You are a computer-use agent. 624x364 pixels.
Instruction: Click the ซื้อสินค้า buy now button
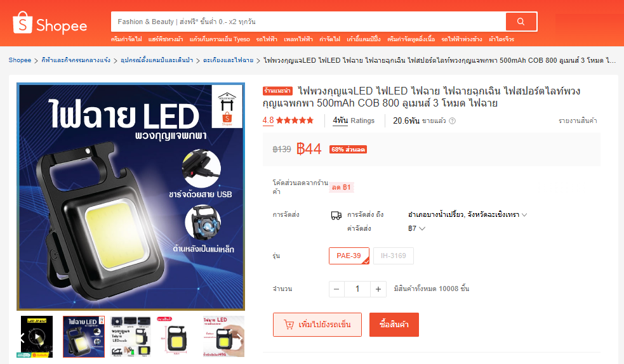pos(394,325)
